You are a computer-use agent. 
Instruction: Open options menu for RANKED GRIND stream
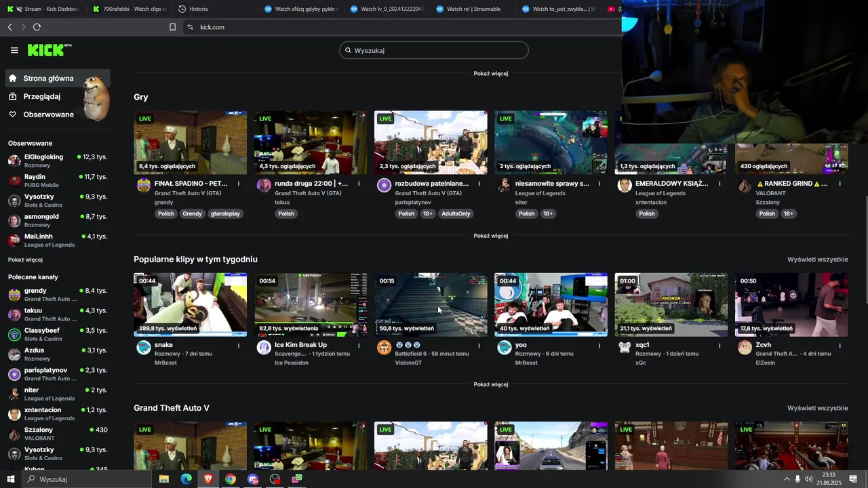coord(840,184)
